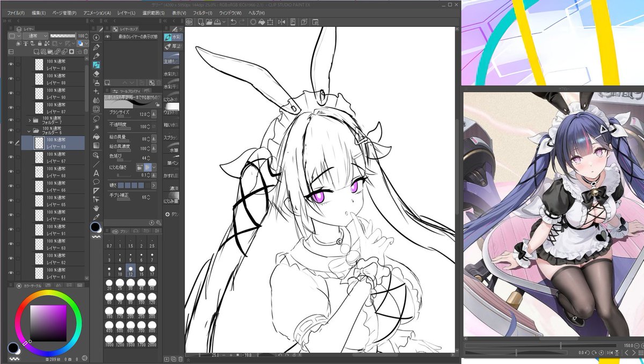Open the 編集(E) menu
The width and height of the screenshot is (644, 364).
pos(39,12)
